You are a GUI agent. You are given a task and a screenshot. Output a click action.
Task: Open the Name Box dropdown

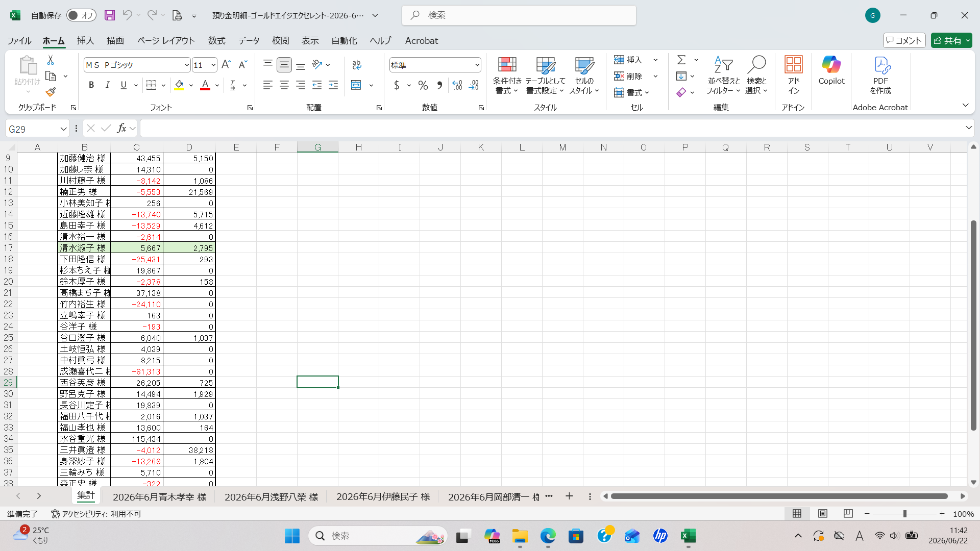pyautogui.click(x=63, y=129)
